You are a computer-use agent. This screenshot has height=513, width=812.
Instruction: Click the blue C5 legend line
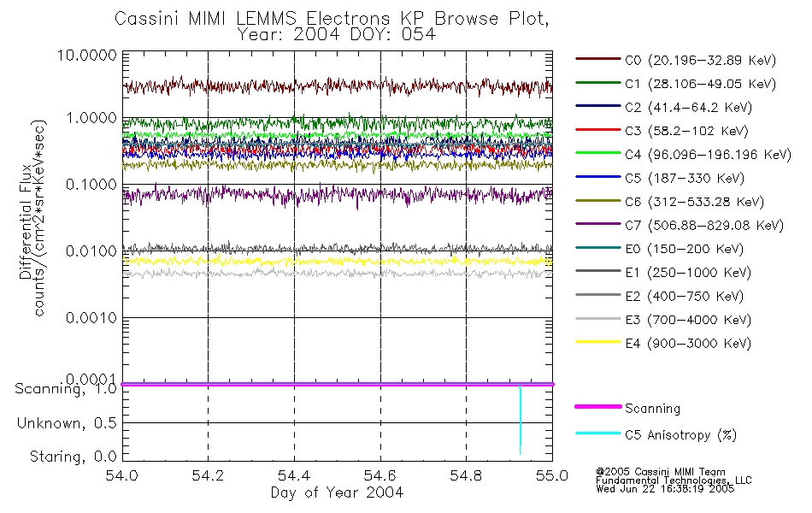[x=597, y=177]
